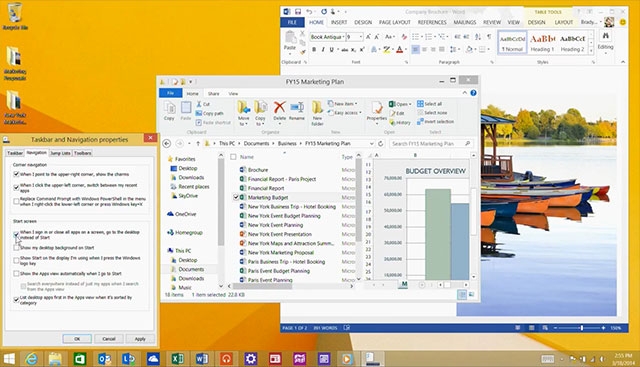
Task: Open Outlook from the taskbar
Action: click(x=104, y=359)
